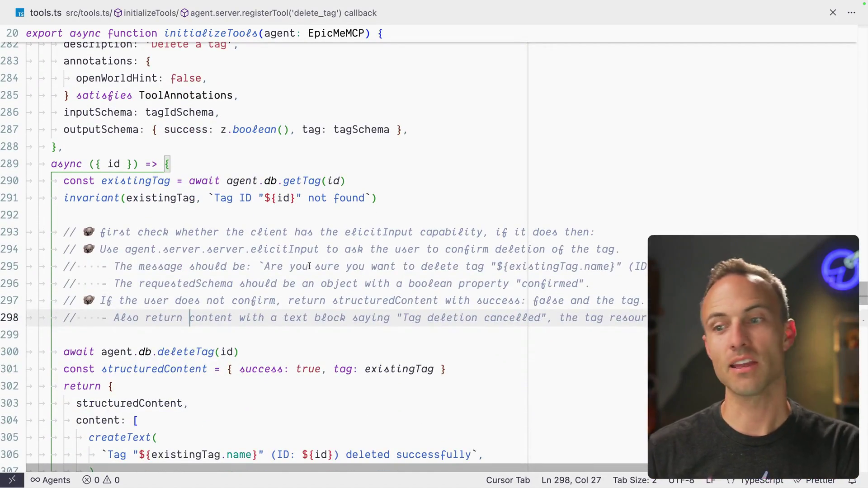
Task: Open the Agents status bar item
Action: coord(50,480)
